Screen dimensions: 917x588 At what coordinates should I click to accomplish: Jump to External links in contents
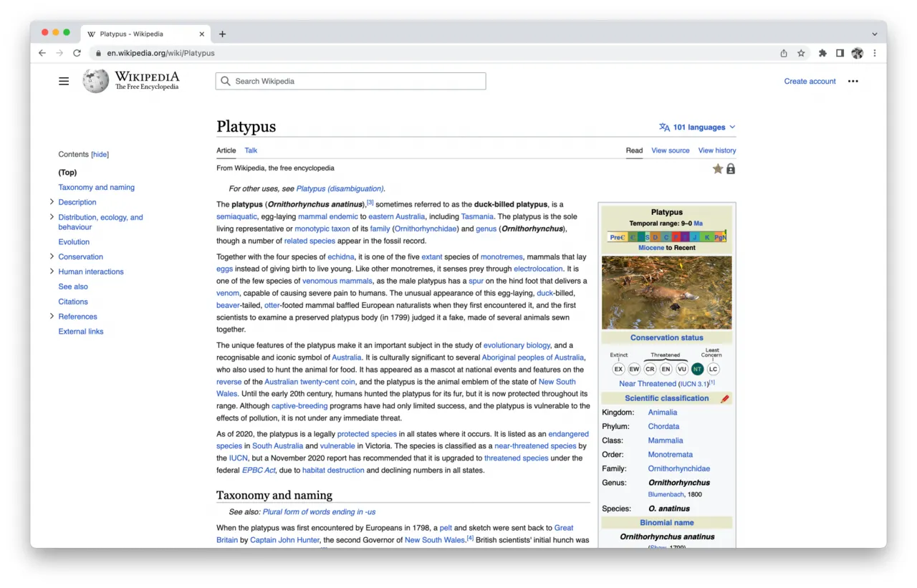point(81,332)
